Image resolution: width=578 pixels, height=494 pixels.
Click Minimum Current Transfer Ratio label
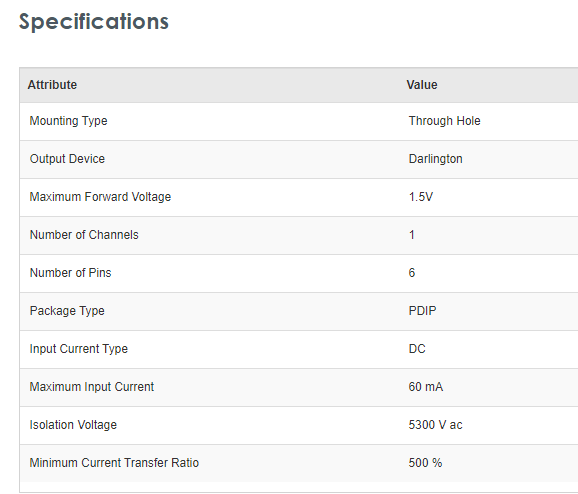(114, 463)
